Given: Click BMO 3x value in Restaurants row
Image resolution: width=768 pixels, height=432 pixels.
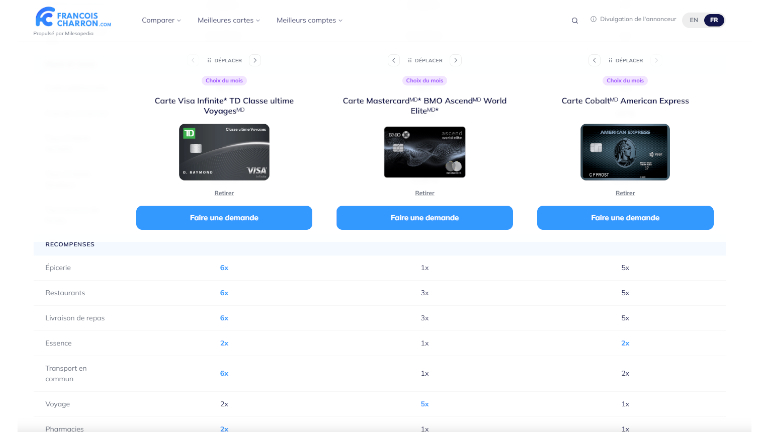Looking at the screenshot, I should (x=425, y=293).
